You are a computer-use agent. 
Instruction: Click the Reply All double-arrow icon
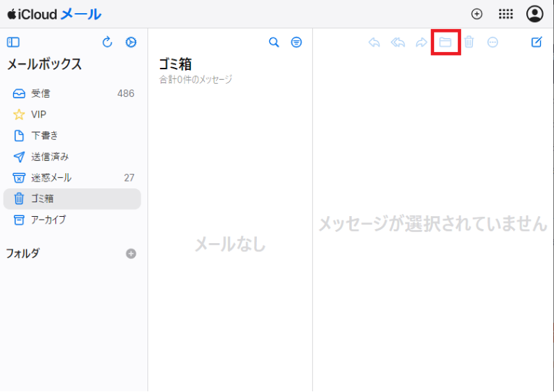pyautogui.click(x=397, y=42)
